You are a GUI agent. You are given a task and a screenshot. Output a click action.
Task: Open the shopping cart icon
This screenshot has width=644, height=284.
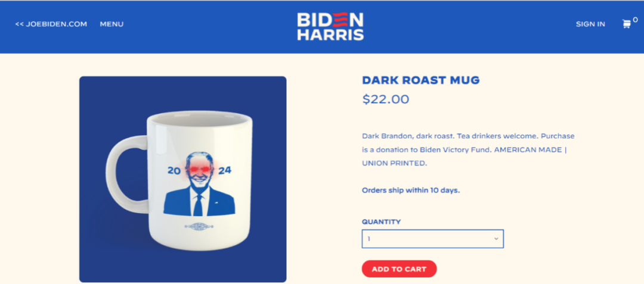(626, 24)
